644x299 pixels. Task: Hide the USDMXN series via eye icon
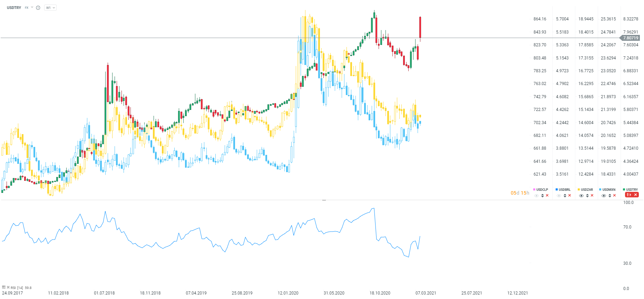point(604,196)
